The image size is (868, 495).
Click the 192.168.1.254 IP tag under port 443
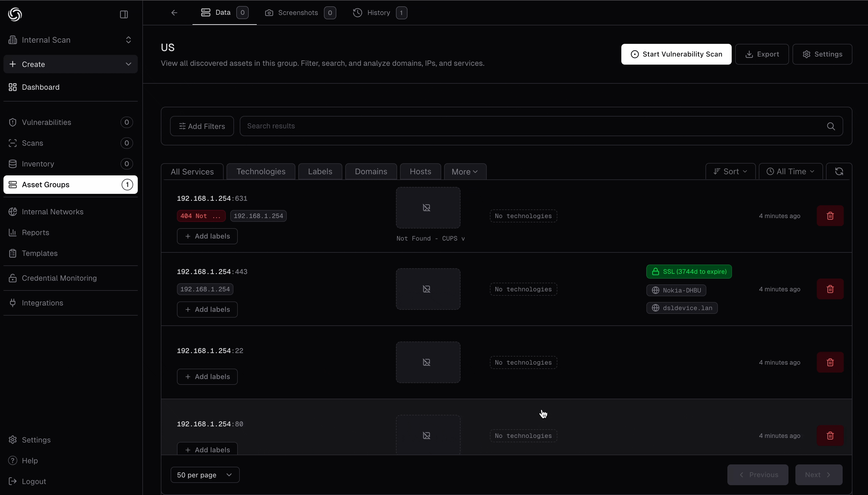click(205, 289)
